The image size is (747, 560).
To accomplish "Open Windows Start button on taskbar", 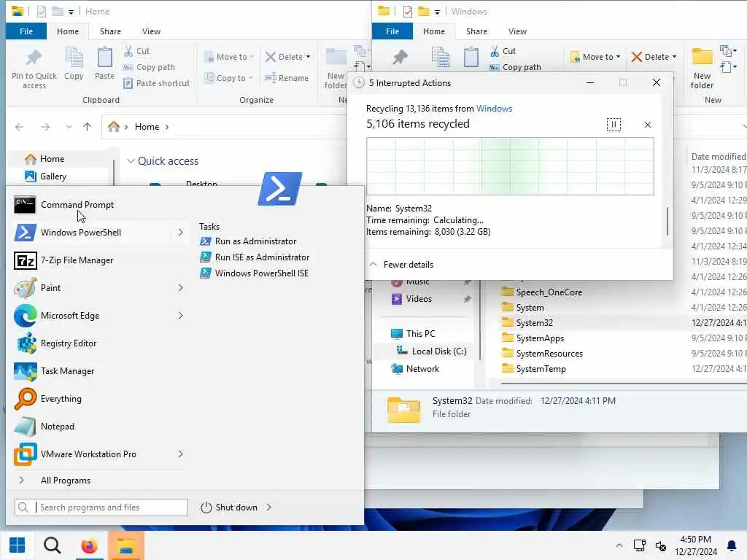I will pyautogui.click(x=18, y=545).
